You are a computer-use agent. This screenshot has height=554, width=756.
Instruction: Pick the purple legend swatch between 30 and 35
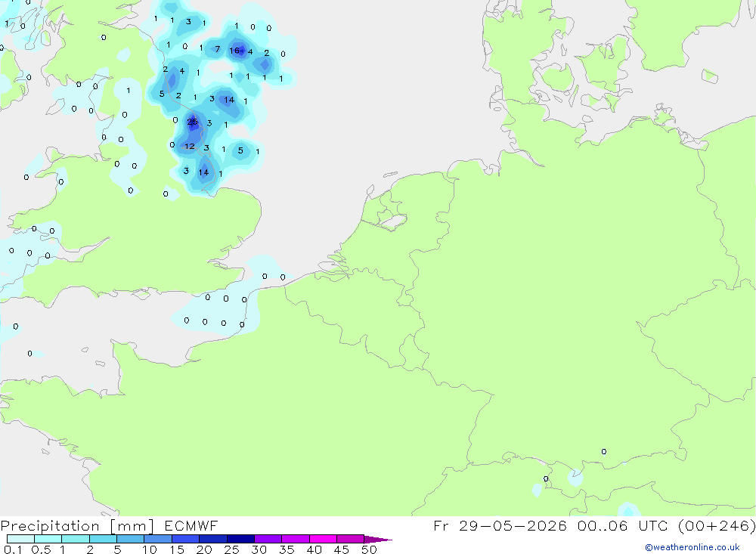268,539
